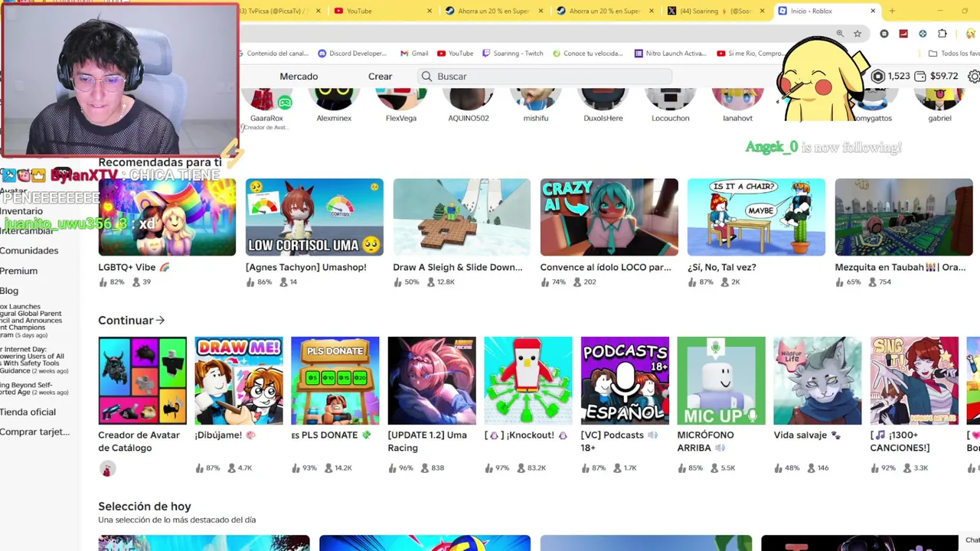Open PLS DONATE game thumbnail
Viewport: 980px width, 551px height.
tap(335, 380)
